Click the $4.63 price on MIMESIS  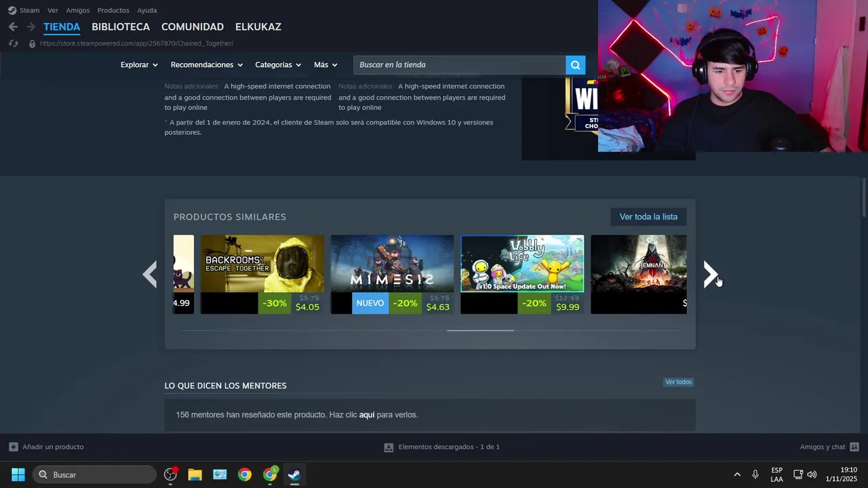[437, 307]
